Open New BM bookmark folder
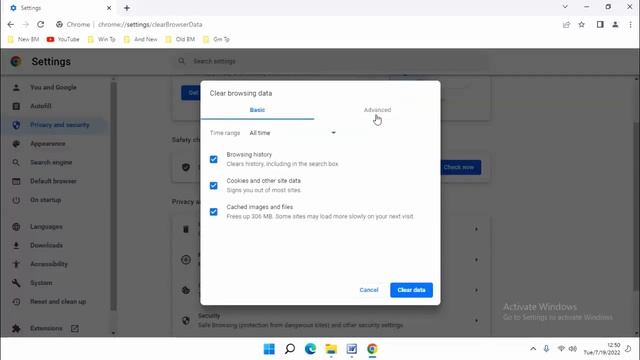This screenshot has width=640, height=360. click(x=23, y=39)
